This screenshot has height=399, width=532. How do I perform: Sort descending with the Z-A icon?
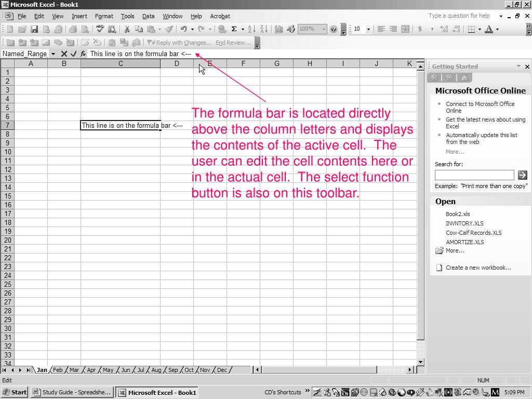(263, 29)
